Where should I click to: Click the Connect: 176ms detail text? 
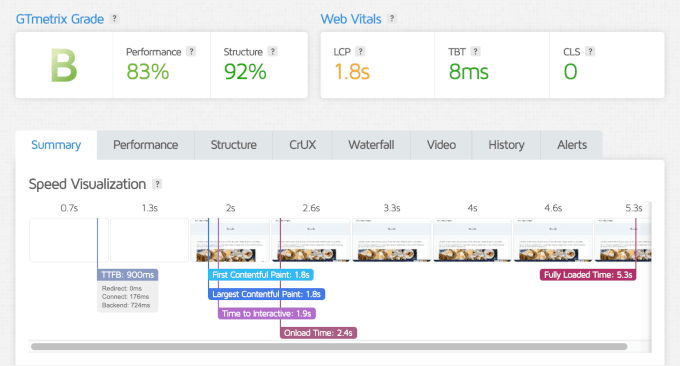[125, 297]
